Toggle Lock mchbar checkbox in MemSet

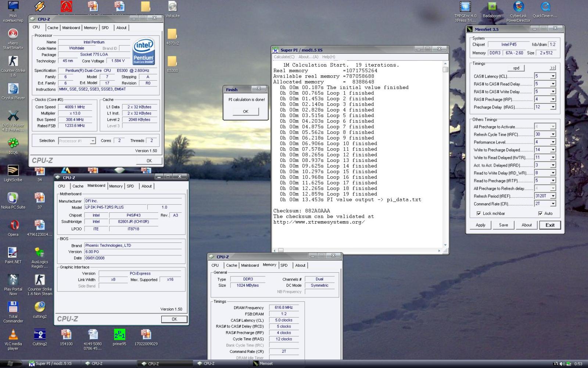(478, 213)
